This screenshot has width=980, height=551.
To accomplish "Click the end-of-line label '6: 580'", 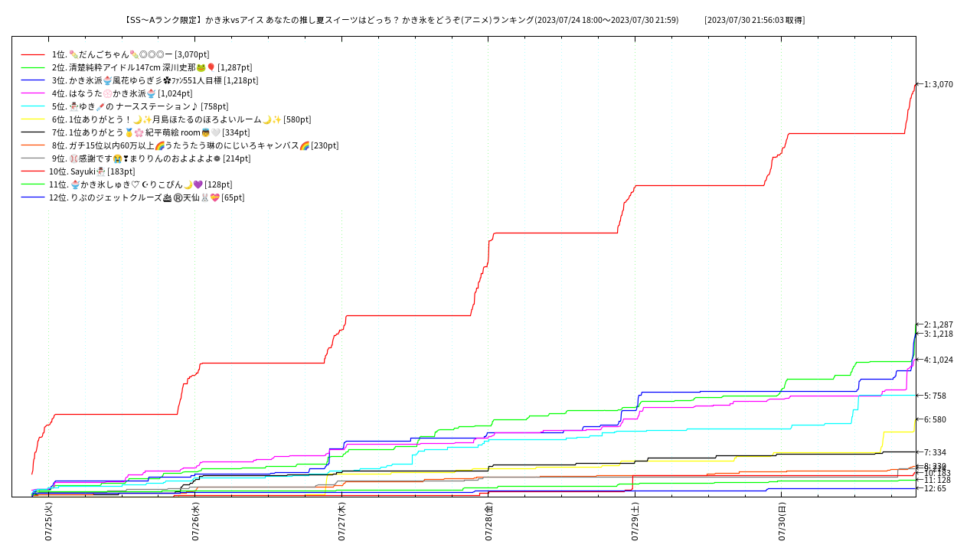I will (935, 419).
